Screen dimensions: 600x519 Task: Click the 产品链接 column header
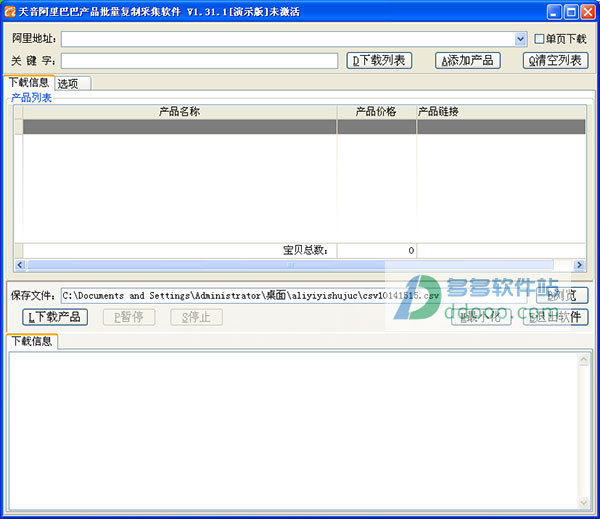click(x=501, y=112)
